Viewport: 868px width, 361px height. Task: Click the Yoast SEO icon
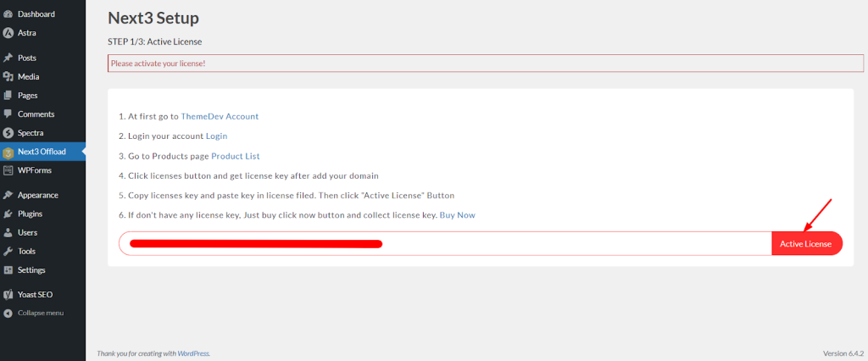pos(8,295)
